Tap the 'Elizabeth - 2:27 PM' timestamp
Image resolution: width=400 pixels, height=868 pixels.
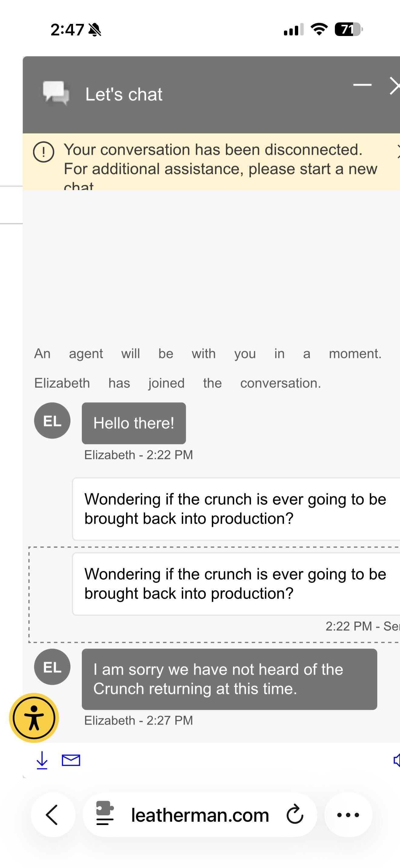pos(138,720)
